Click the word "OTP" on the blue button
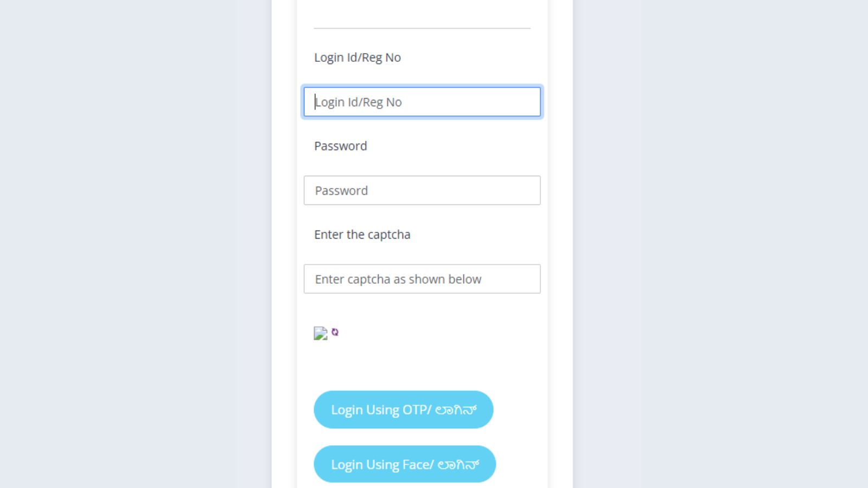This screenshot has width=868, height=488. (x=415, y=410)
